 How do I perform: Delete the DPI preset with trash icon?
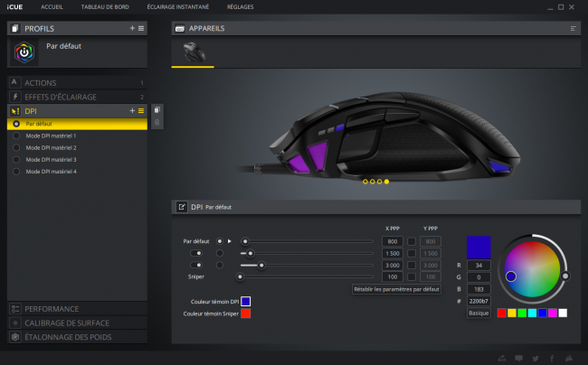click(157, 122)
